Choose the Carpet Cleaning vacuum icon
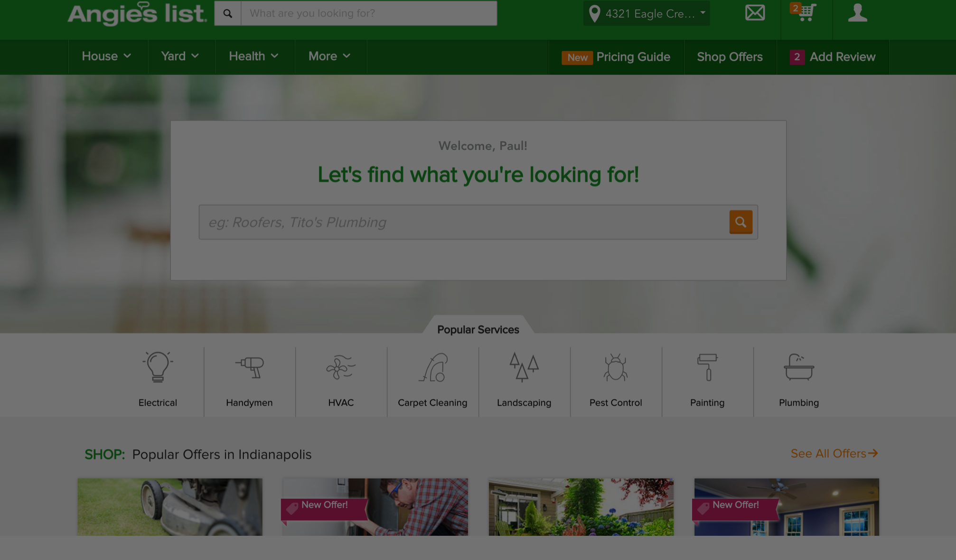 coord(432,367)
